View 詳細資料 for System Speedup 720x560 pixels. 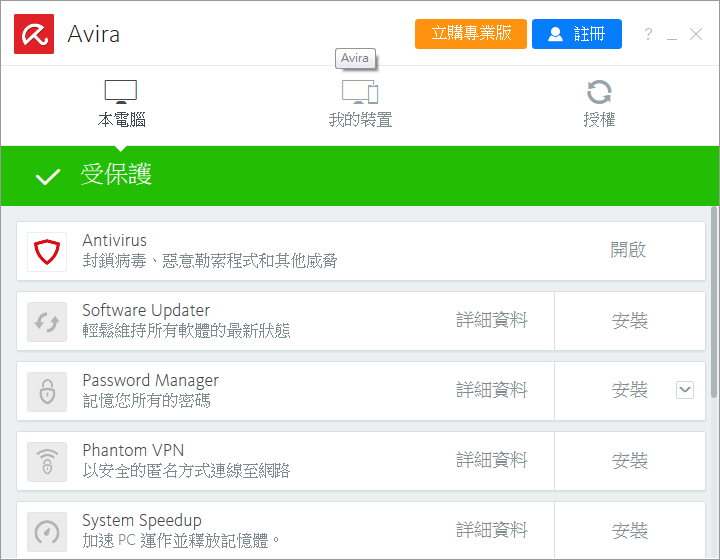tap(492, 530)
